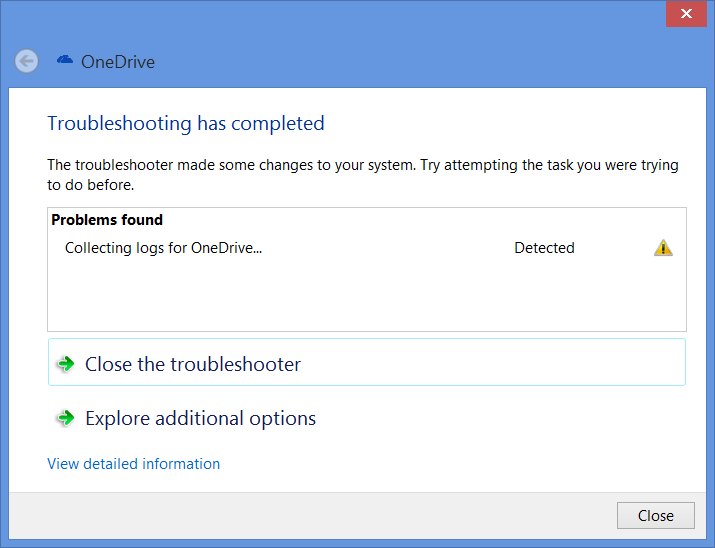Click the 'Detected' status text

click(544, 248)
